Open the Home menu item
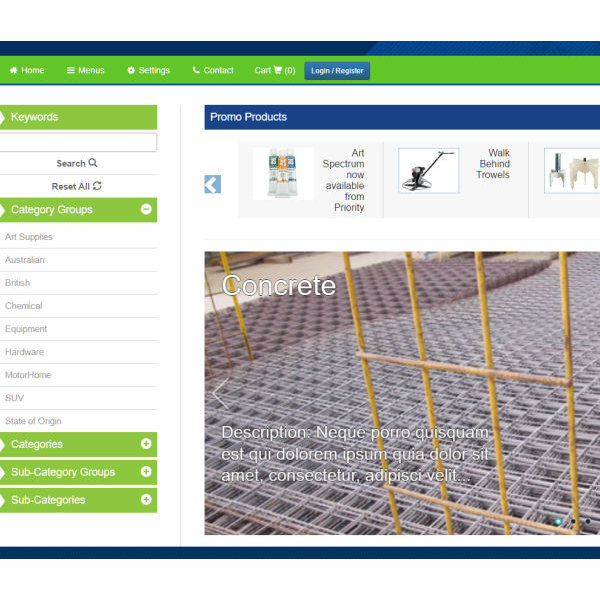This screenshot has height=600, width=600. point(27,71)
